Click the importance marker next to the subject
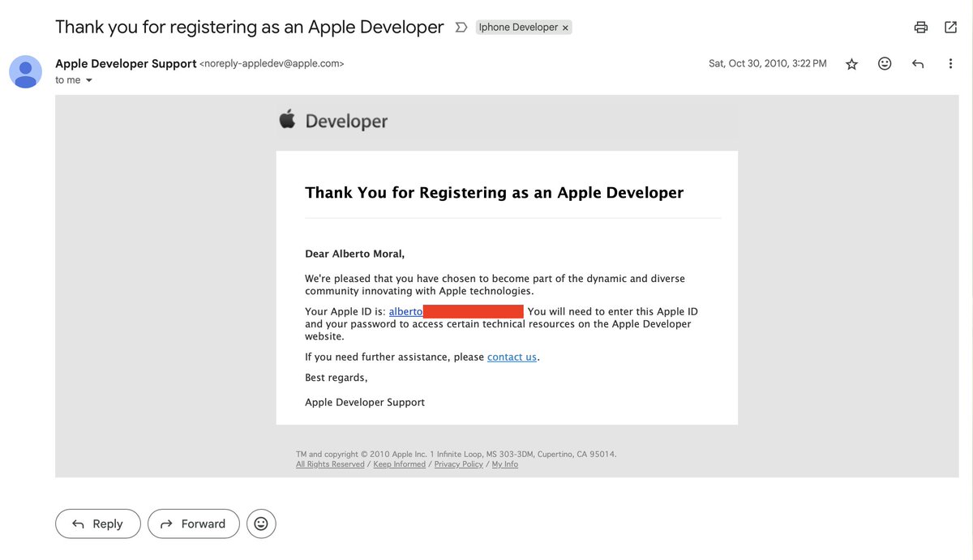The width and height of the screenshot is (973, 560). (x=461, y=28)
